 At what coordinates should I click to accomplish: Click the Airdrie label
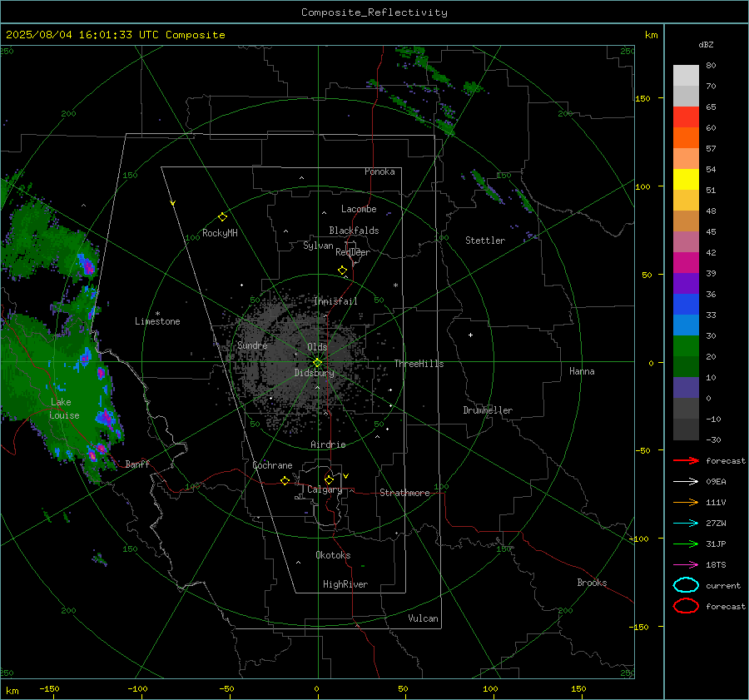[328, 444]
